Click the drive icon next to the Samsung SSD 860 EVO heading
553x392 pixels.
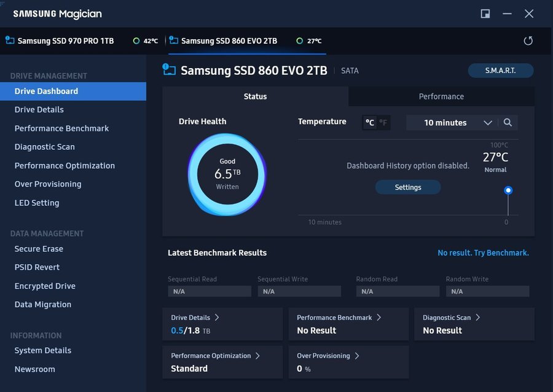point(169,70)
